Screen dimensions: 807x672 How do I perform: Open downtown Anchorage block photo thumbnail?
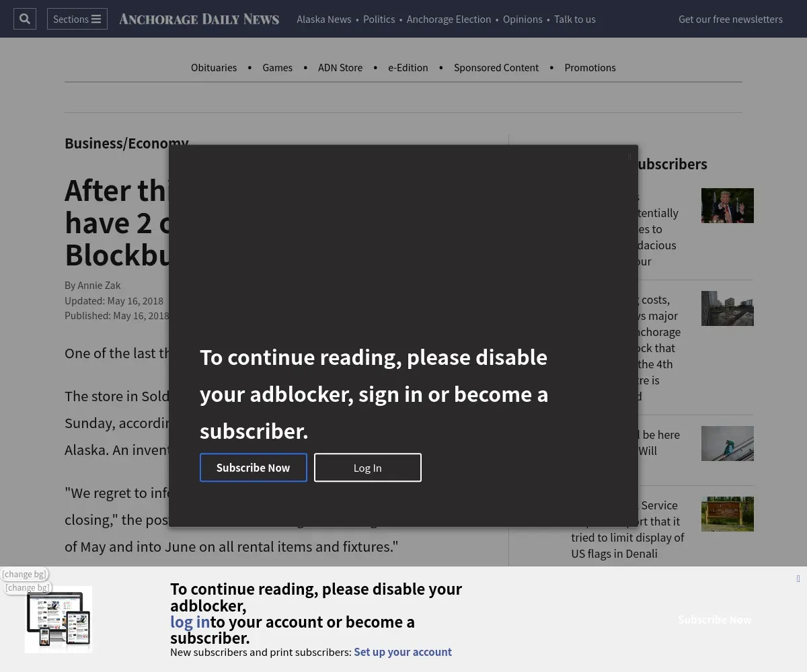point(728,308)
